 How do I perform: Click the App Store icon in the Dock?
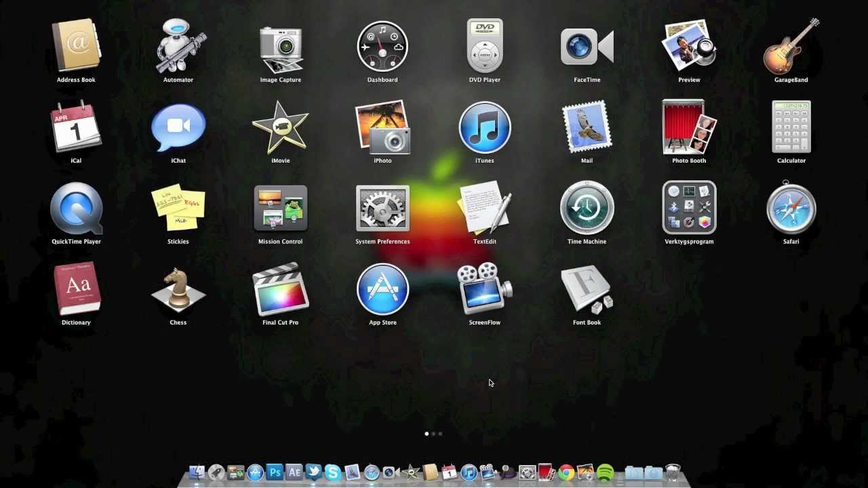pos(255,472)
